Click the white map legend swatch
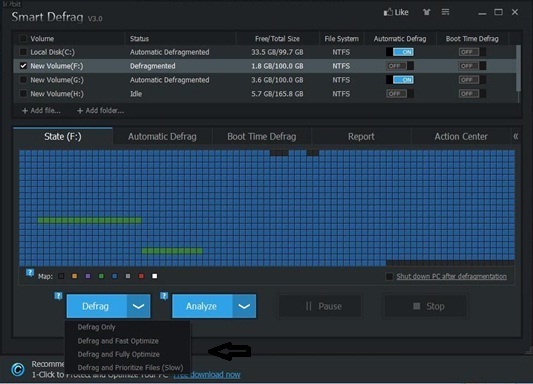Viewport: 533px width, 384px height. tap(155, 276)
